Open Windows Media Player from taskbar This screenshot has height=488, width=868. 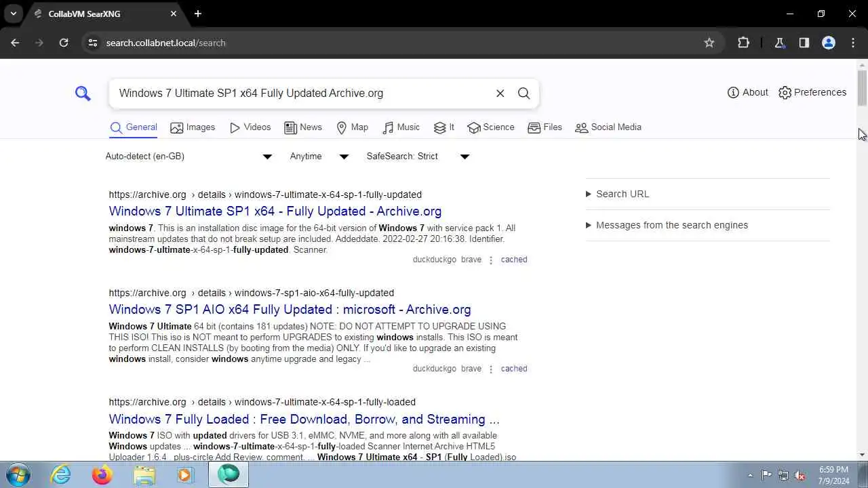pyautogui.click(x=185, y=475)
